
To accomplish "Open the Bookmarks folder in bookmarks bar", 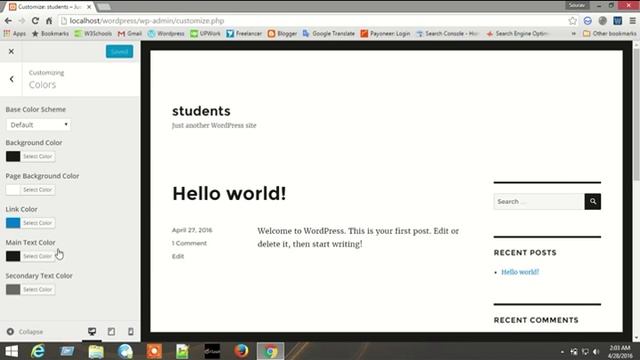I will pos(50,33).
